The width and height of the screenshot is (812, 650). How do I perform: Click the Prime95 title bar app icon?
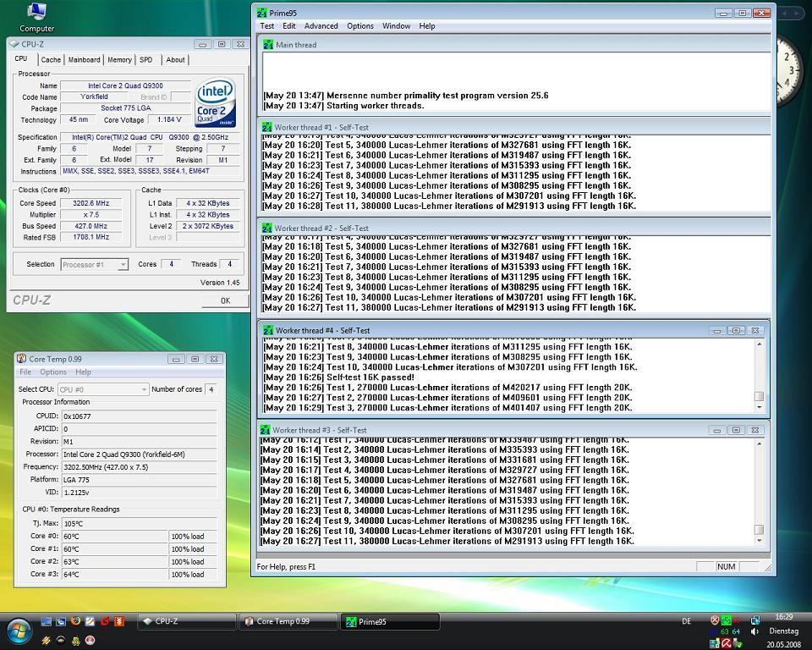[x=262, y=13]
